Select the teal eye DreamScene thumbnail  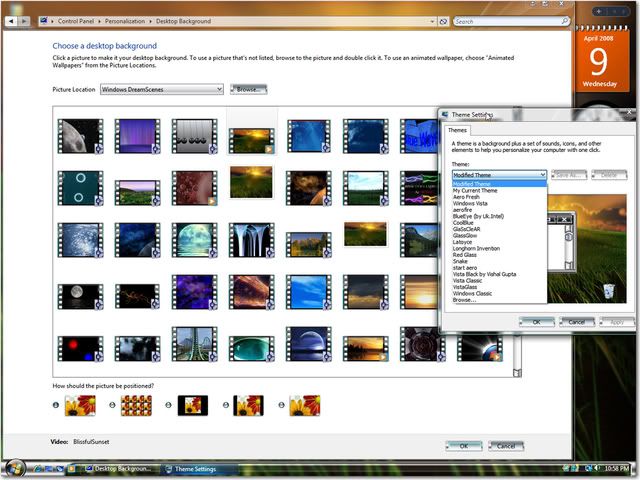coord(252,349)
